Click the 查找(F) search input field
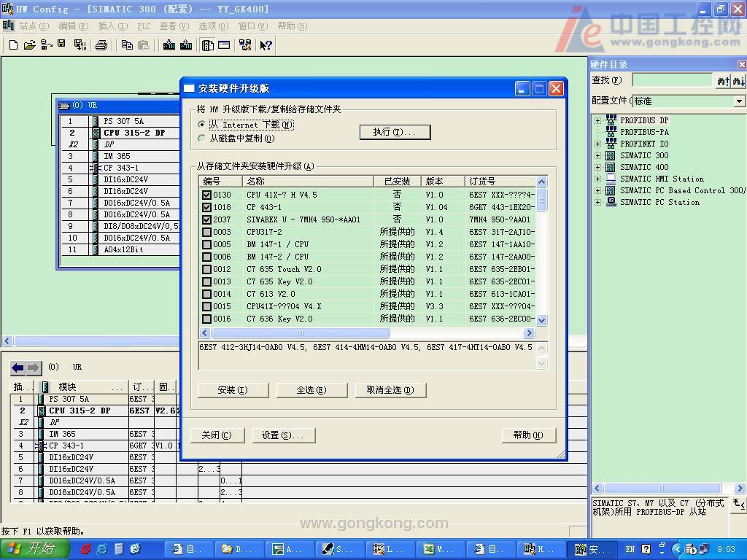 [672, 80]
